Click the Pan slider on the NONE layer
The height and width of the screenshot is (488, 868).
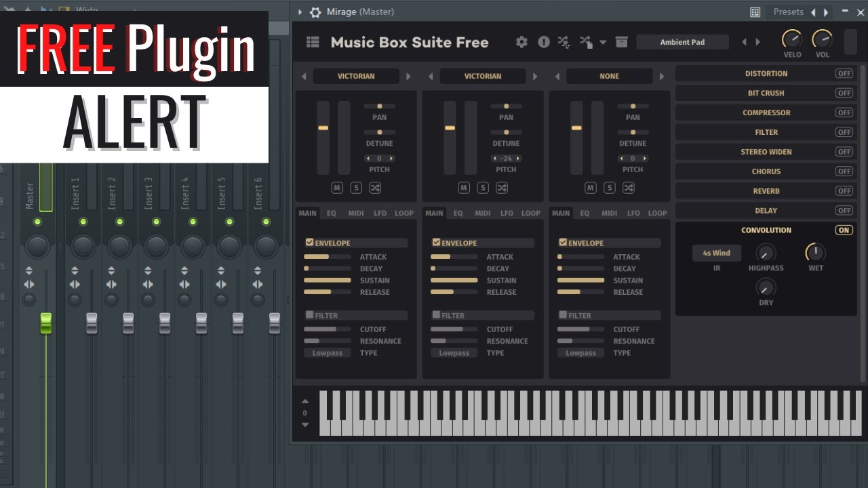pyautogui.click(x=633, y=106)
